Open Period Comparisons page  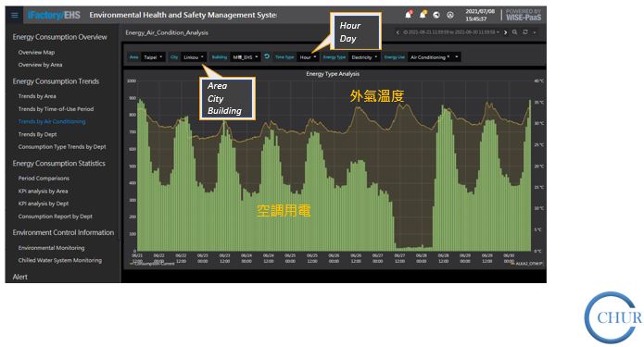pyautogui.click(x=44, y=179)
